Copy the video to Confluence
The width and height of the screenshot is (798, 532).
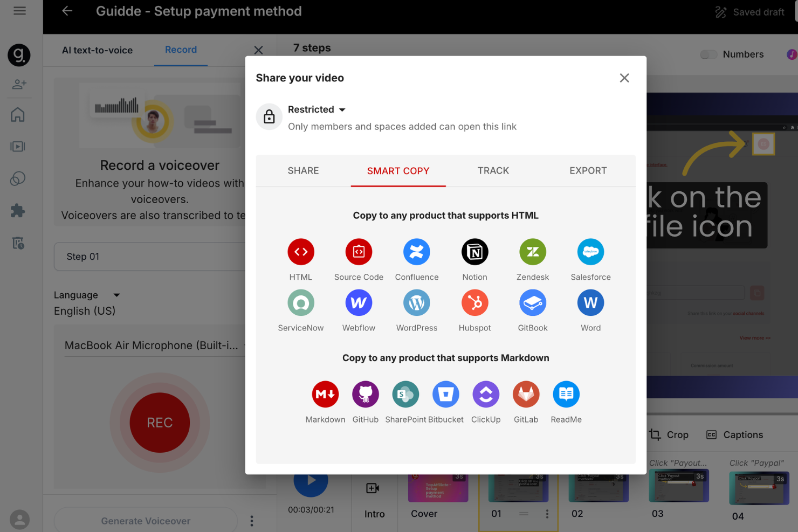[416, 252]
